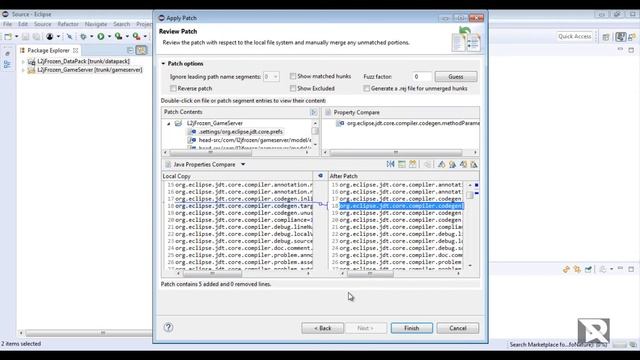
Task: Click the Previous Change icon in compare toolbar
Action: pyautogui.click(x=473, y=164)
